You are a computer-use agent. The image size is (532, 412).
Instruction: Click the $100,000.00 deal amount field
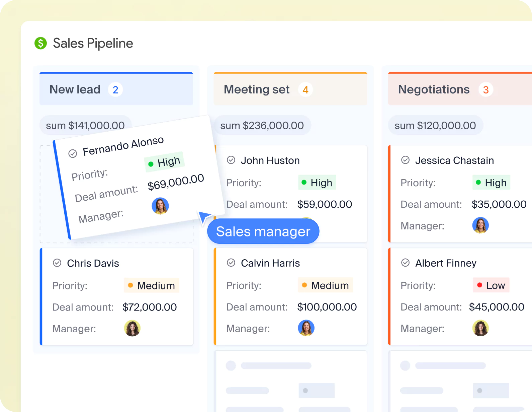[x=327, y=307]
